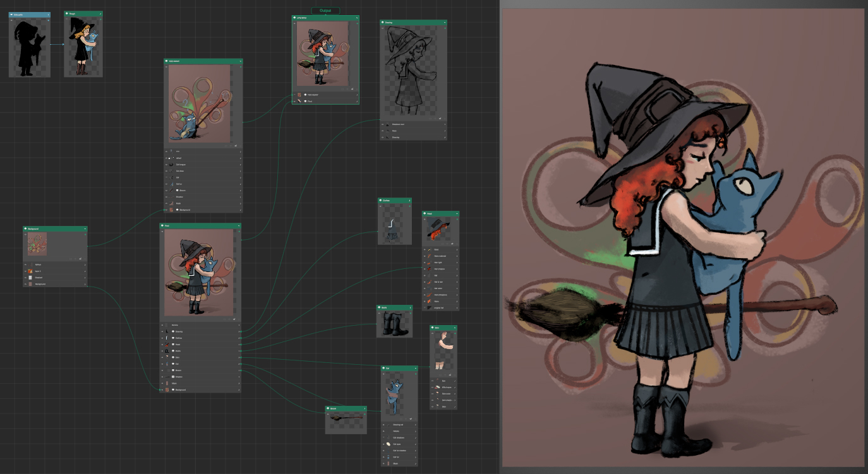Image resolution: width=868 pixels, height=474 pixels.
Task: Click layer thumbnail icon of Gradient row
Action: point(30,278)
